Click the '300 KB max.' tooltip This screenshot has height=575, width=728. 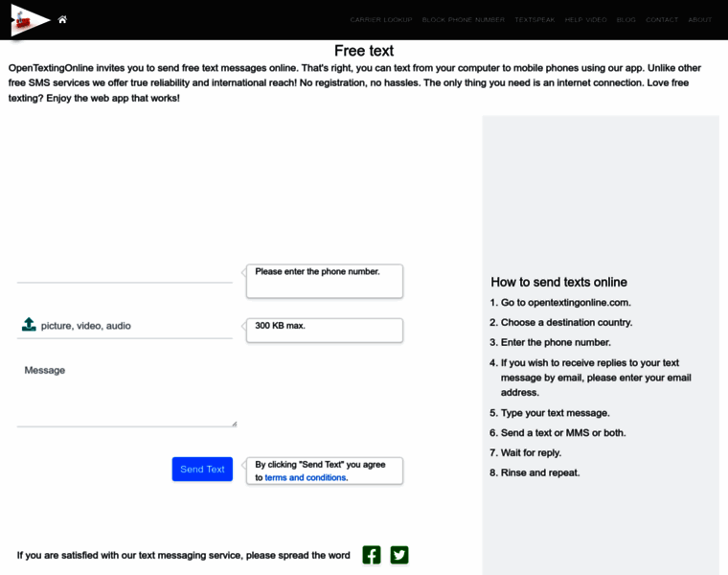325,331
